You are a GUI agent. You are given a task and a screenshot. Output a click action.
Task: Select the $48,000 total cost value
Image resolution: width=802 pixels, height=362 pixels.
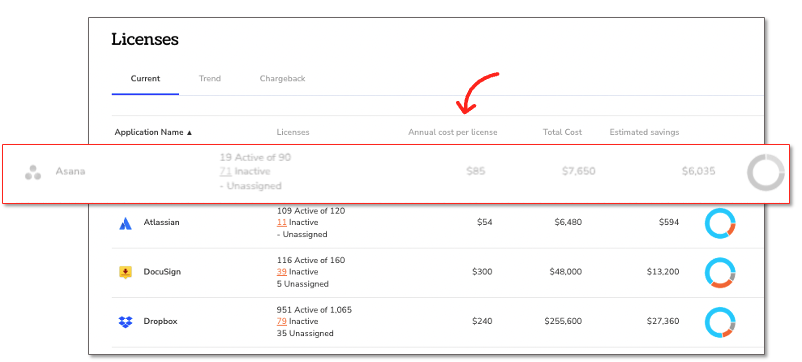[566, 272]
